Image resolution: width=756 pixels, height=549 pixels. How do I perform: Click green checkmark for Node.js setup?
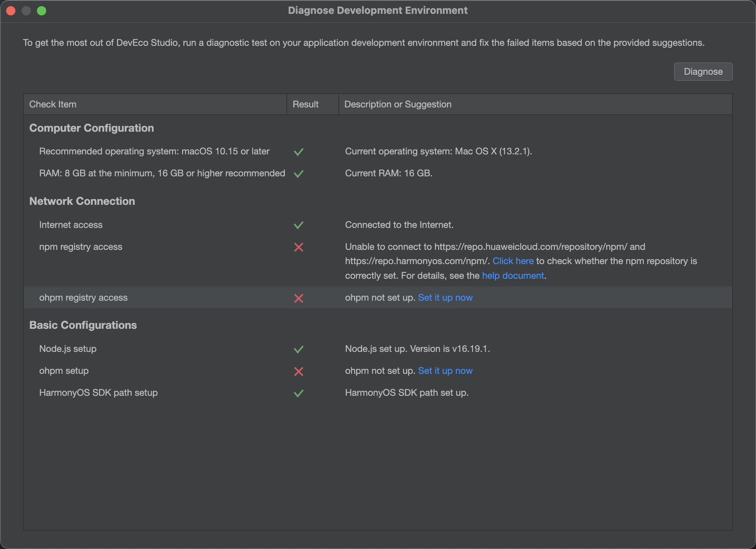click(299, 349)
